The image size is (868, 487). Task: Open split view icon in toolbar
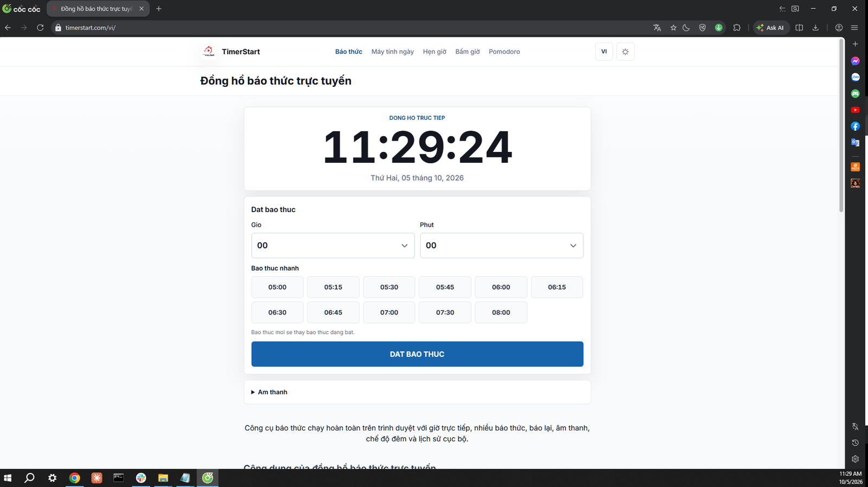[x=799, y=28]
